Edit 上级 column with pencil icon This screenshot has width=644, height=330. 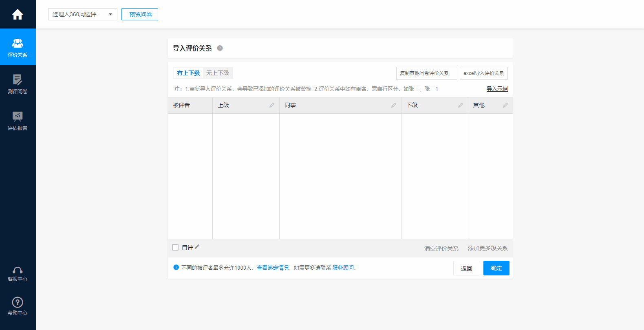[272, 105]
